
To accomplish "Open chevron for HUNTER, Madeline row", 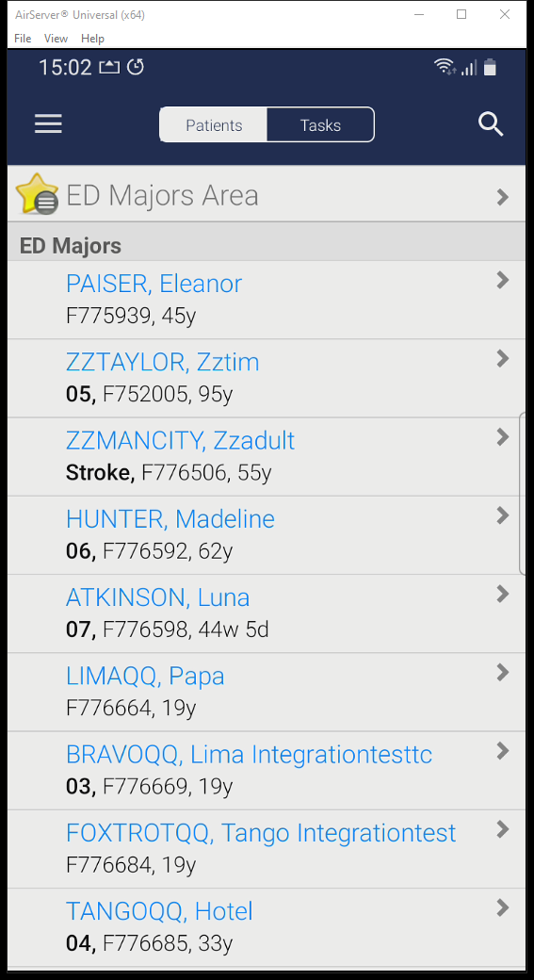I will pyautogui.click(x=503, y=515).
